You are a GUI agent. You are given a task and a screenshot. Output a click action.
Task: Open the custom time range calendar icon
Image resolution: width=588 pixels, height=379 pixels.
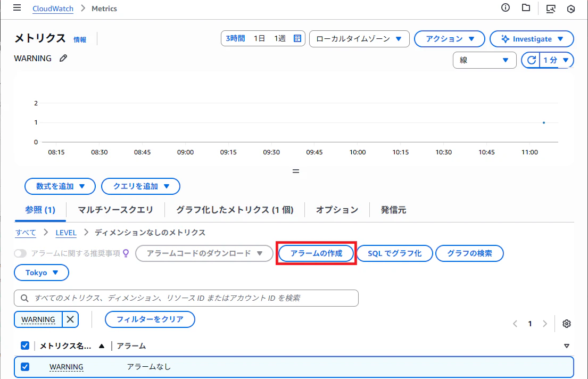click(297, 39)
